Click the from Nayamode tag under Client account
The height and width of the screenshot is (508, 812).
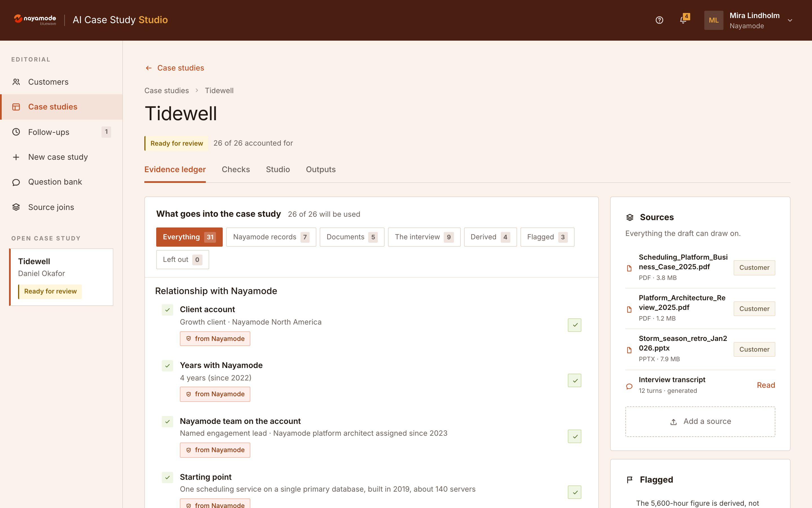215,339
